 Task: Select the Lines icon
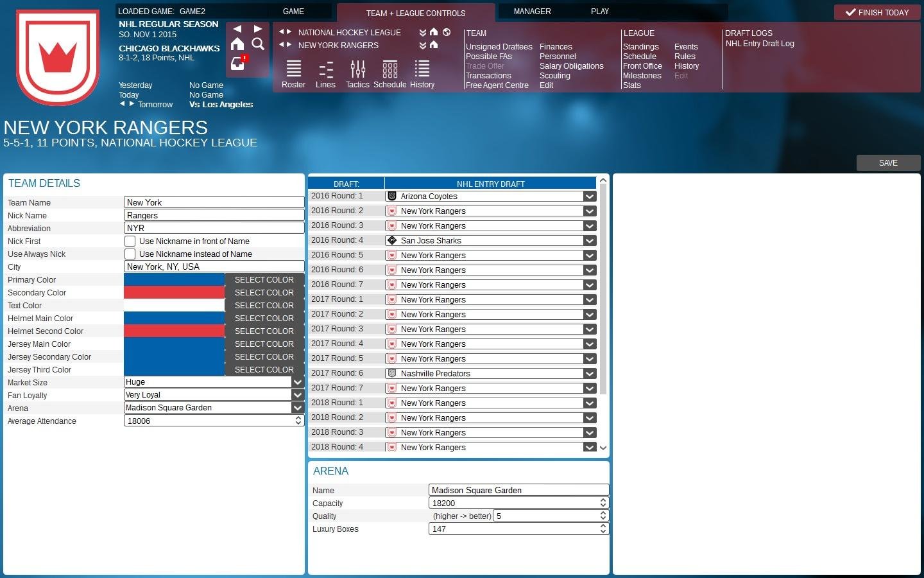pyautogui.click(x=325, y=73)
